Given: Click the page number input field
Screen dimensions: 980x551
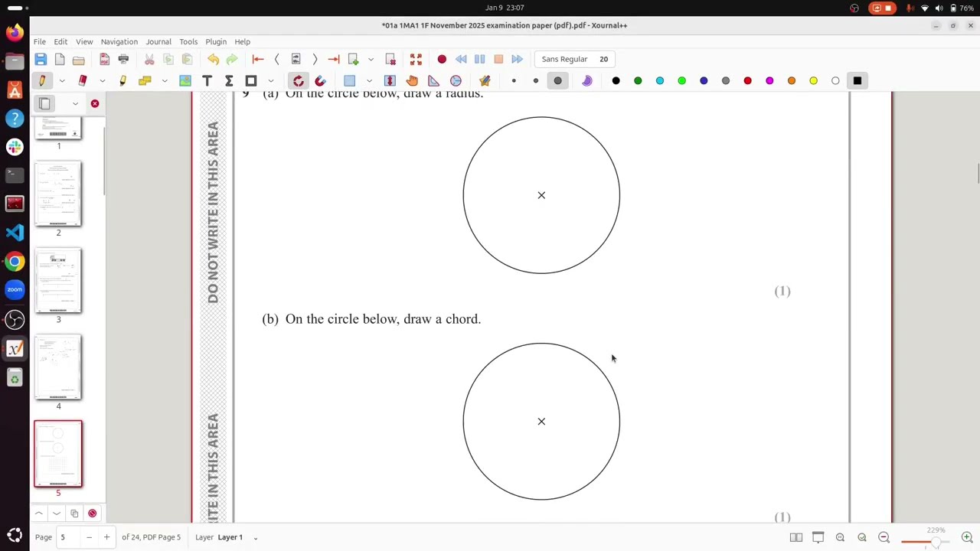Looking at the screenshot, I should click(68, 537).
